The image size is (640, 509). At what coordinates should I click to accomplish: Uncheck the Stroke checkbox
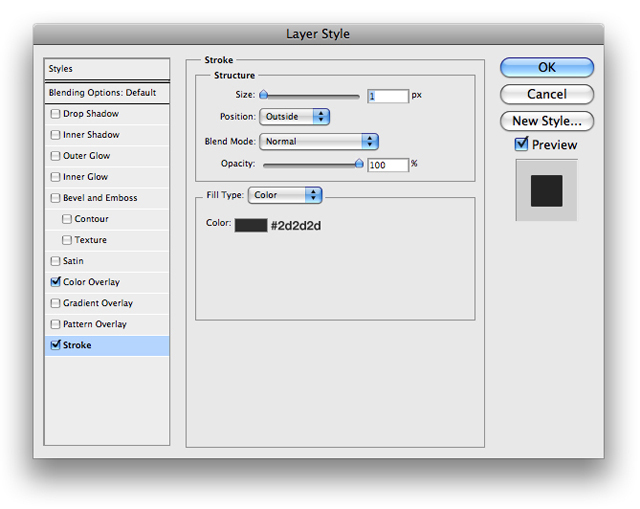coord(55,345)
